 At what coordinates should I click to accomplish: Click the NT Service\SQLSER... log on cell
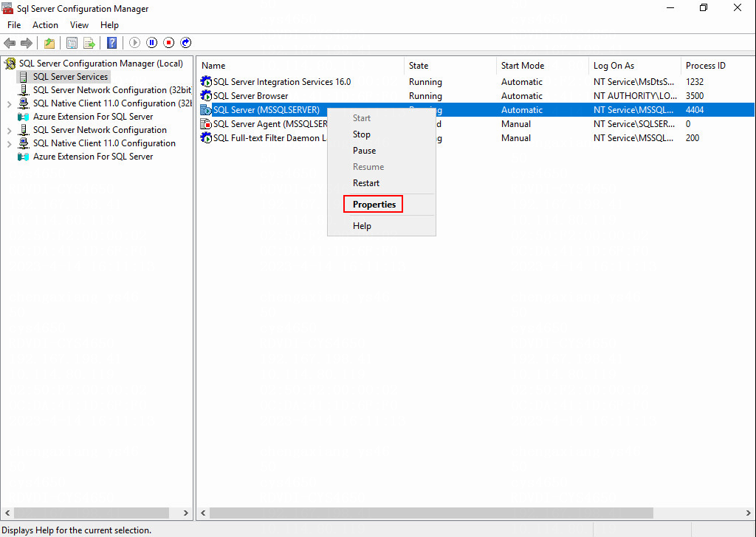634,124
